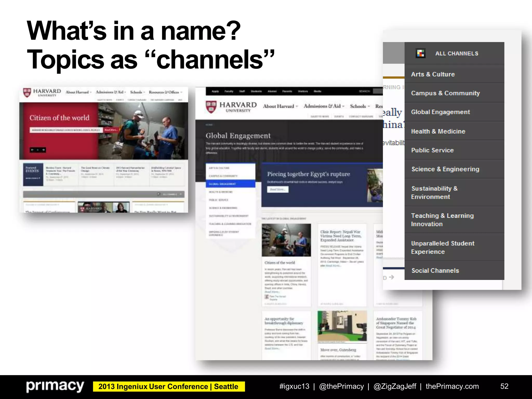Click Citizen of the world article thumbnail
This screenshot has width=532, height=399.
coord(286,240)
